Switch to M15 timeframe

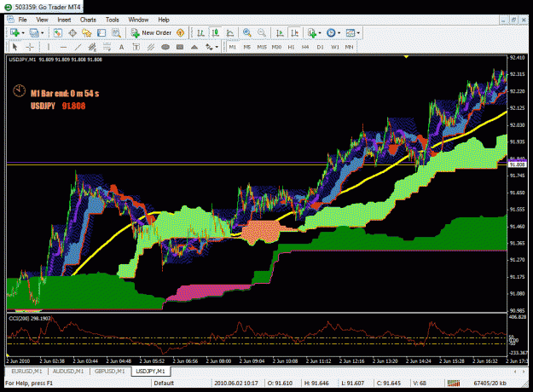[x=262, y=47]
